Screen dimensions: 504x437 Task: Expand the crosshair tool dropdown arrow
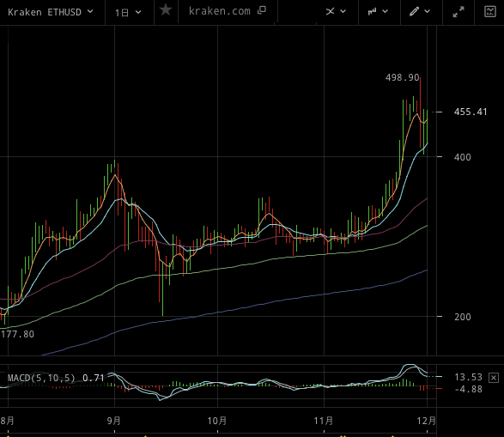click(343, 11)
